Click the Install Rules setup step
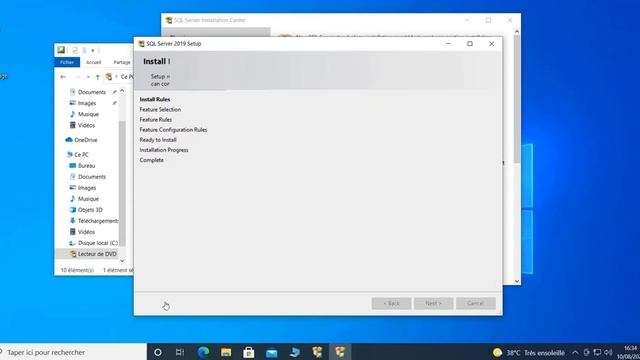 point(155,99)
